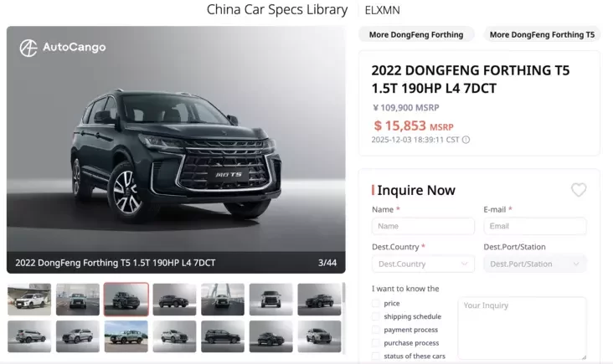
Task: Click the info icon beside timestamp
Action: pos(466,140)
